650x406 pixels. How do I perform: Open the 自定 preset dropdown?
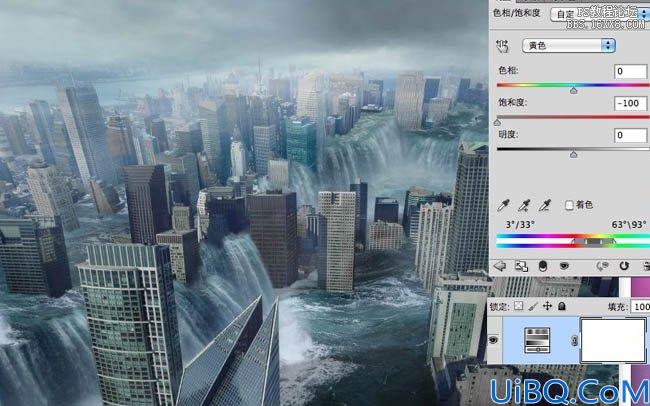tap(599, 15)
